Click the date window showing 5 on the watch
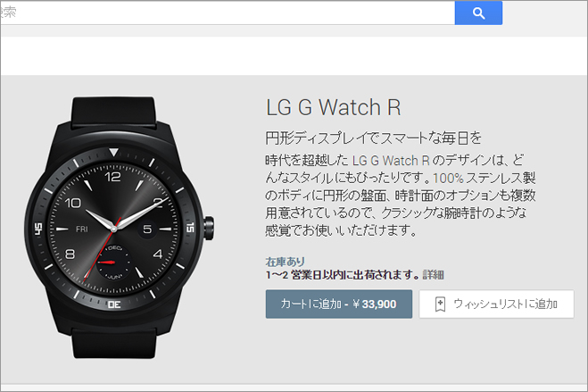 click(x=147, y=229)
